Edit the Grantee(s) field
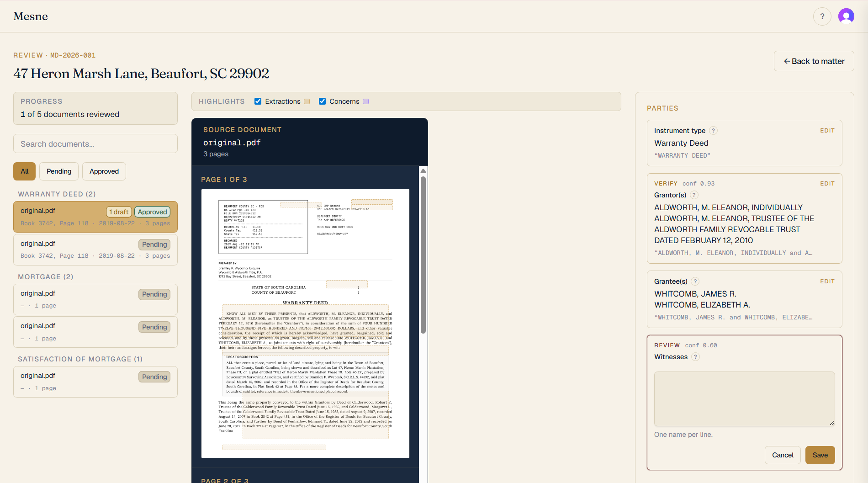This screenshot has height=483, width=868. (x=827, y=281)
